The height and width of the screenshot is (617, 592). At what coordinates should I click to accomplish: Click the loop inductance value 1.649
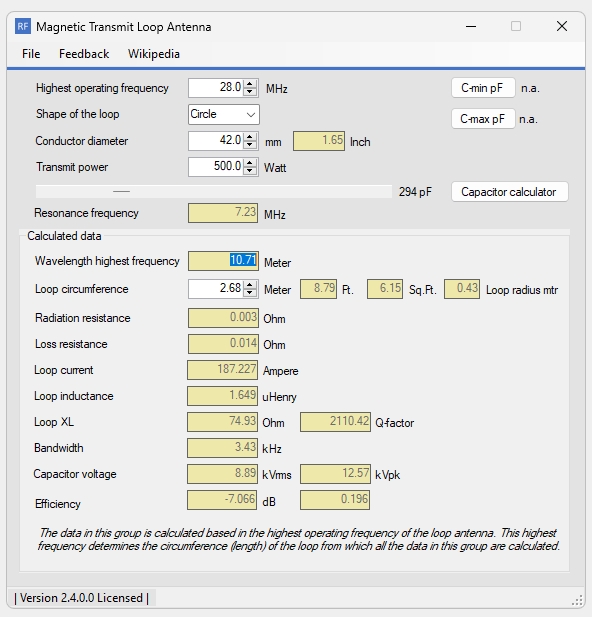pos(223,396)
